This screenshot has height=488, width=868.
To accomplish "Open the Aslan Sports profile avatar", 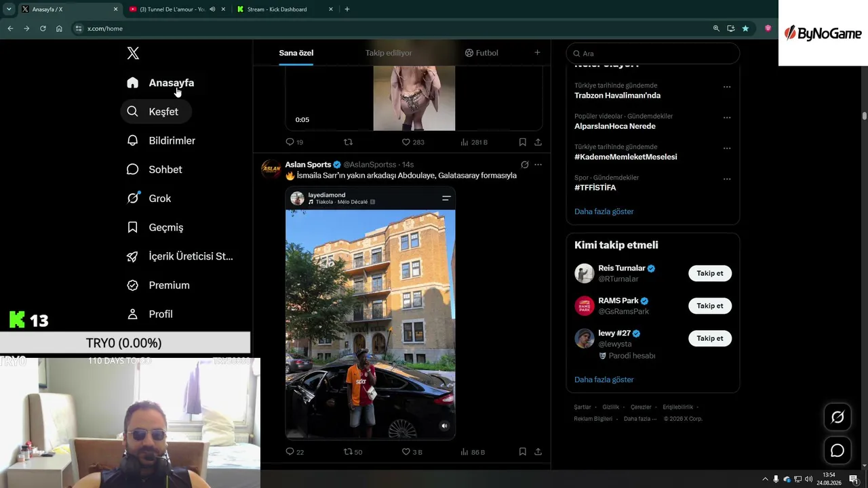I will pos(271,169).
